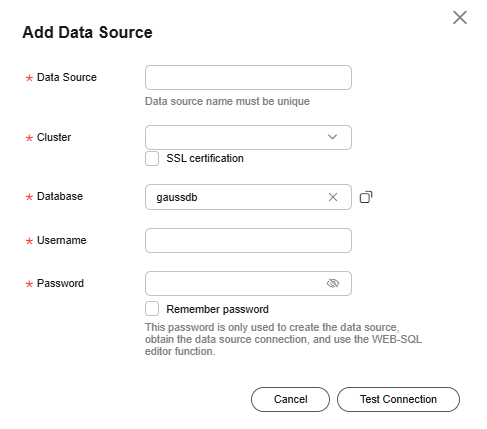
Task: Focus the Data Source name input
Action: pos(248,78)
